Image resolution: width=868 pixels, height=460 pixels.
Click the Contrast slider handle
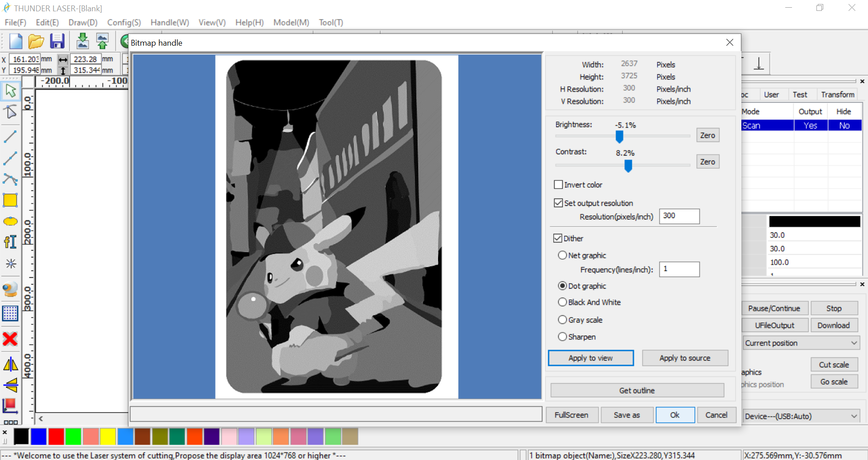628,166
